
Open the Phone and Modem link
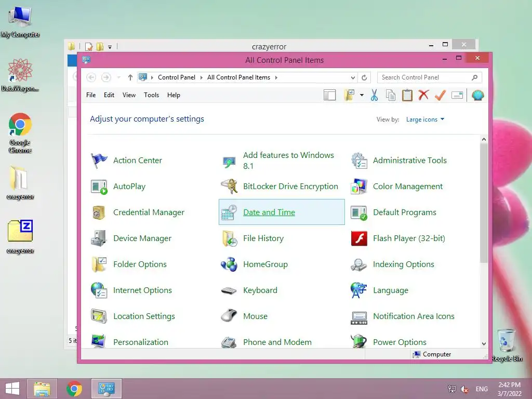277,342
